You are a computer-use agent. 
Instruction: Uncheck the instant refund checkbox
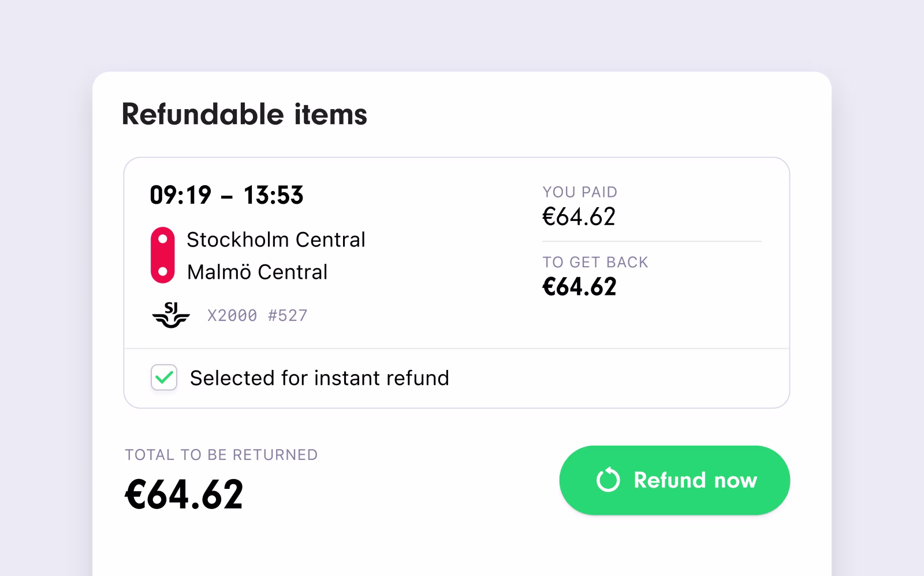tap(164, 378)
